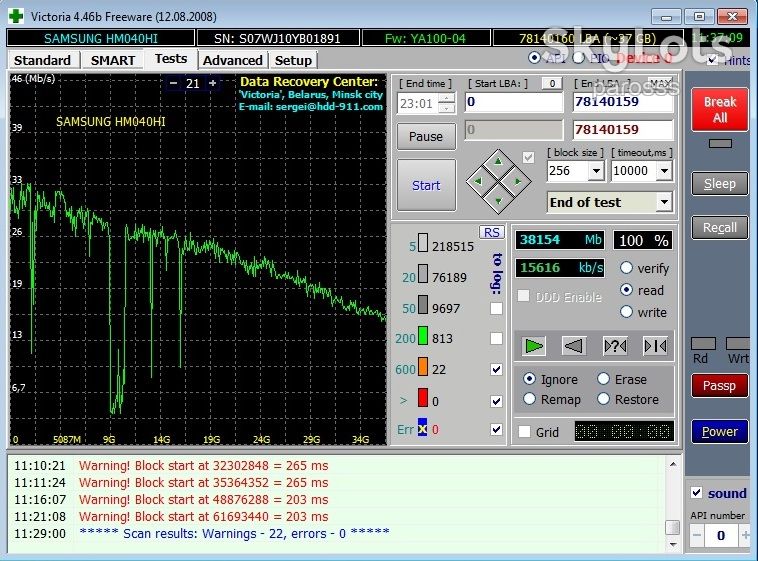Toggle the 200 ms log checkbox

tap(496, 339)
